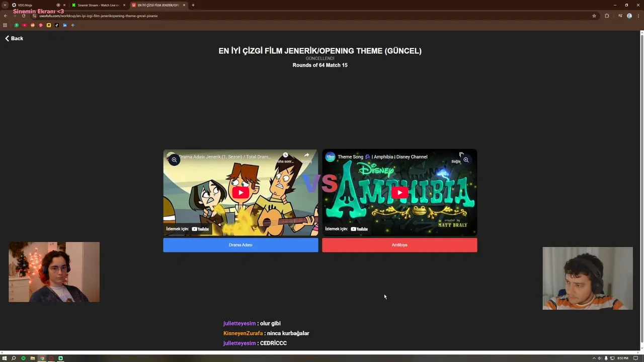Expand the tab search dropdown
The width and height of the screenshot is (644, 362).
pos(5,5)
